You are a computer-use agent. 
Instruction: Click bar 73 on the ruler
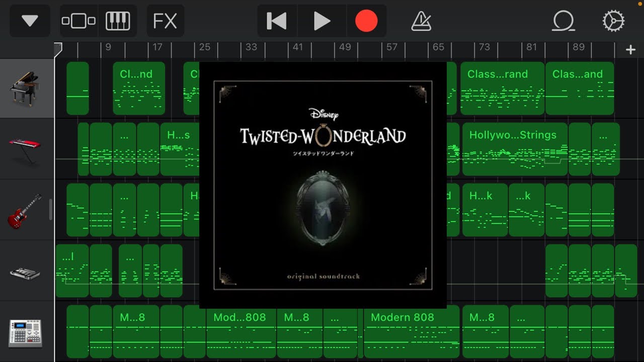click(484, 47)
